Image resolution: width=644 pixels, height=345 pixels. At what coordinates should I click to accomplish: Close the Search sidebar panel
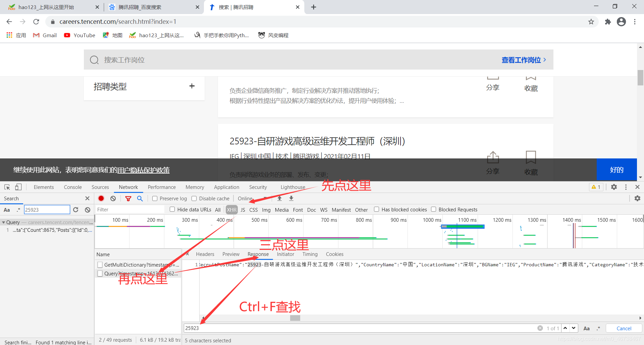click(x=87, y=198)
